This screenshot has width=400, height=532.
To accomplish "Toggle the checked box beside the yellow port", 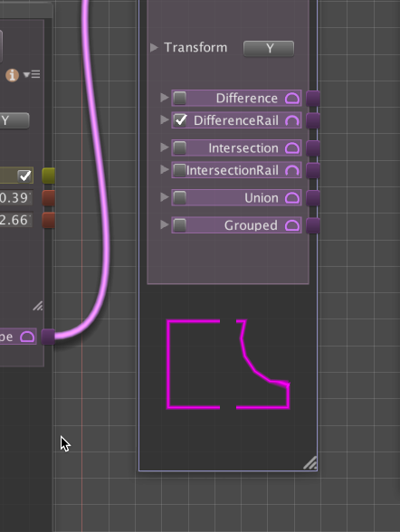I will tap(24, 176).
